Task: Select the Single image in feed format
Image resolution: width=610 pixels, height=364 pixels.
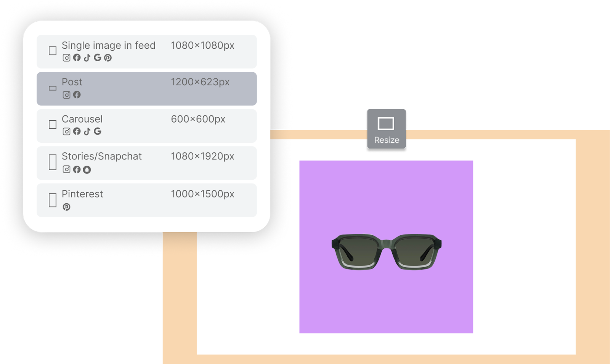Action: (147, 52)
